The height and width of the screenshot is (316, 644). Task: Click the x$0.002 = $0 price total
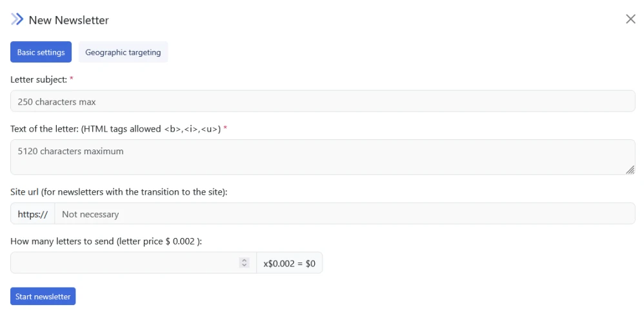(289, 263)
